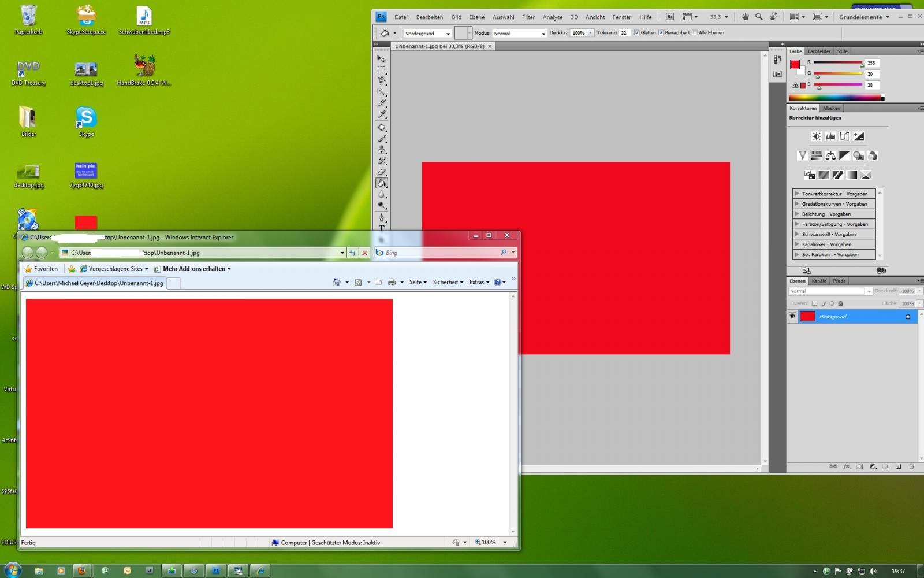Add a Levels adjustment
This screenshot has height=578, width=924.
(x=830, y=136)
